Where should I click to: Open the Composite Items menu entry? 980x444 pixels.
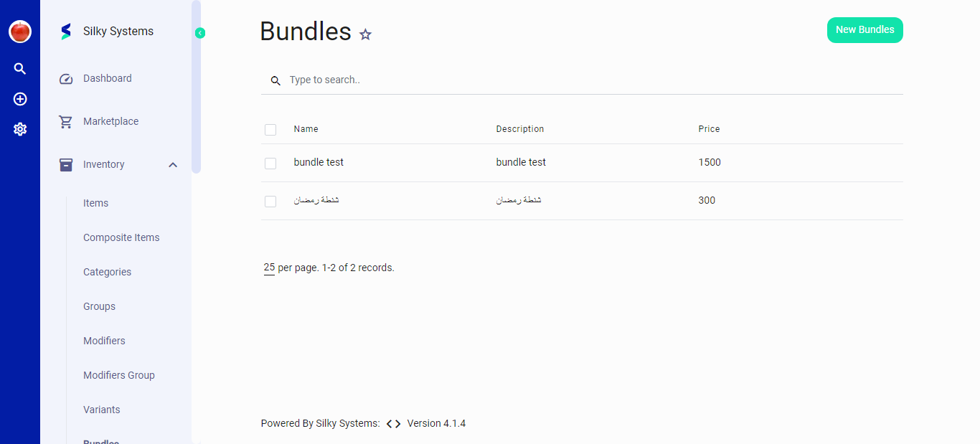[x=121, y=237]
